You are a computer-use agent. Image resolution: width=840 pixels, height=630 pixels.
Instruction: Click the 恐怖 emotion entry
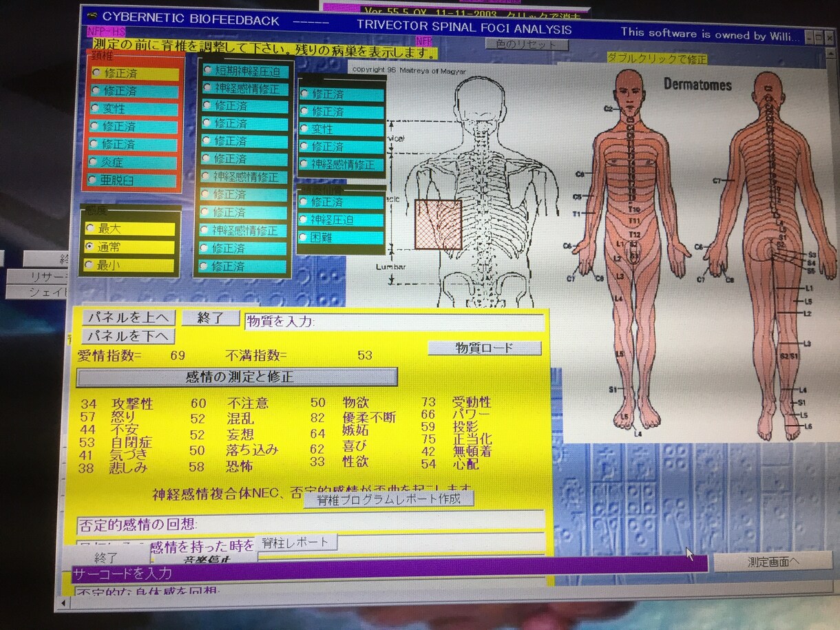pyautogui.click(x=240, y=466)
